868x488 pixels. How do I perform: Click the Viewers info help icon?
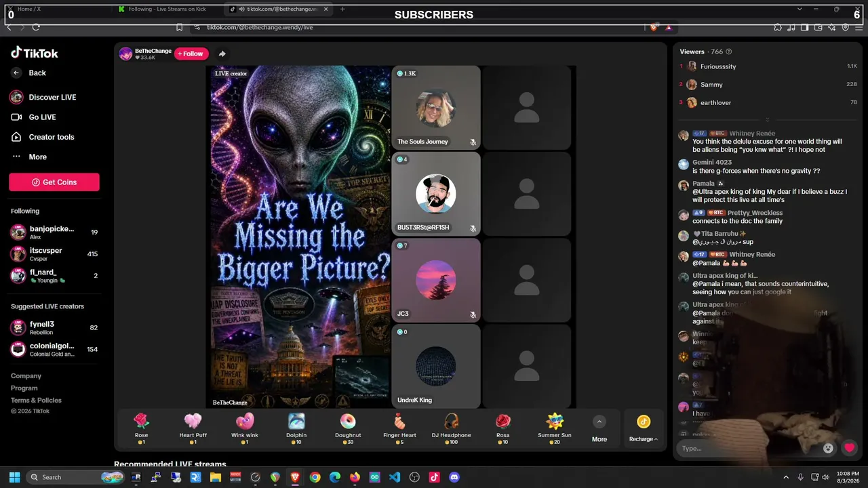(x=729, y=52)
